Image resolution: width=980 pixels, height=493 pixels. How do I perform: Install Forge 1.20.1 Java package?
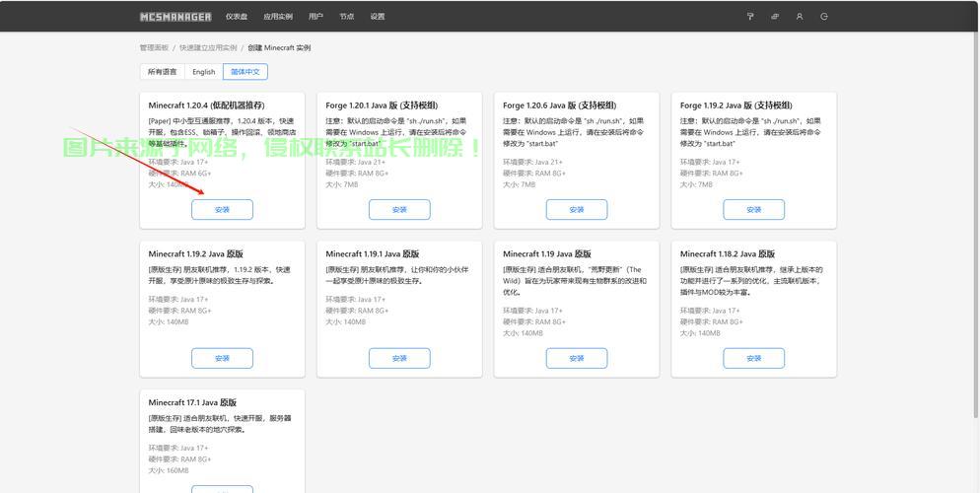(x=399, y=210)
